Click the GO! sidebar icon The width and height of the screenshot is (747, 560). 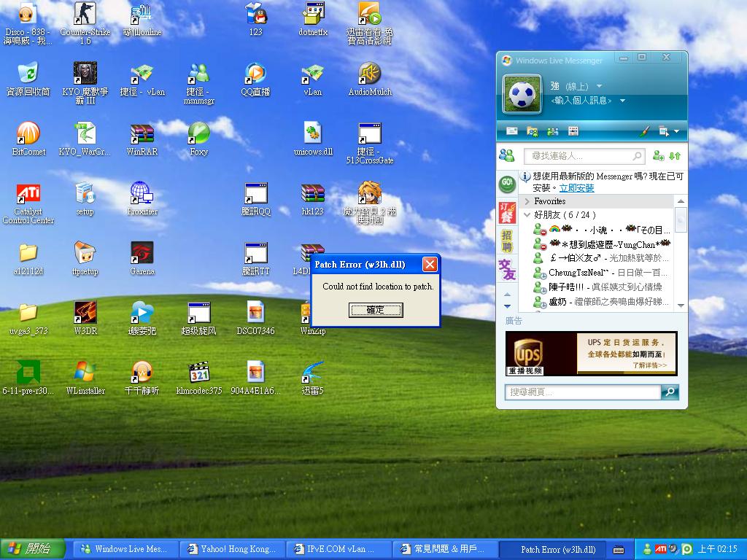coord(507,184)
